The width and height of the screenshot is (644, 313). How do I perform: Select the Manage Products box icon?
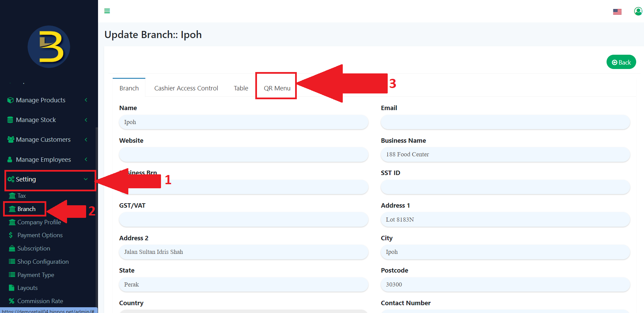tap(11, 100)
